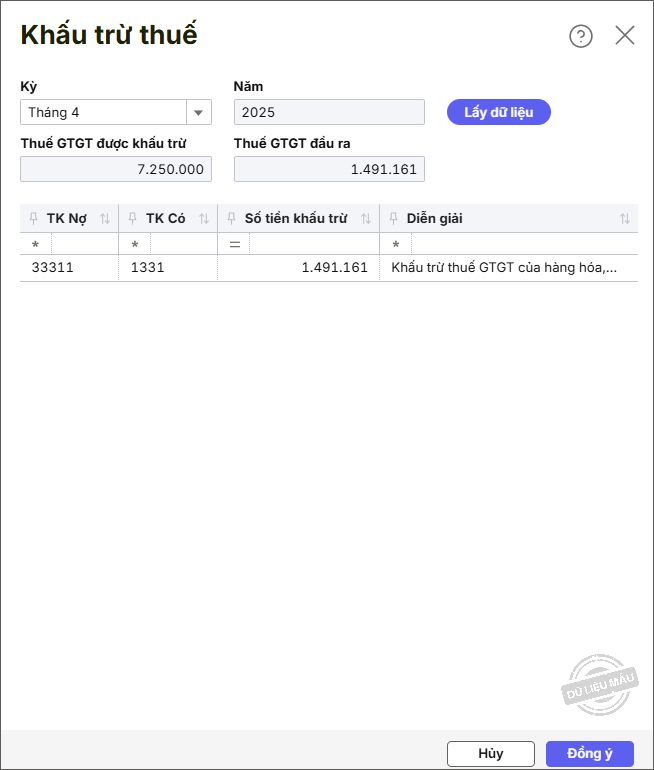Open filter operator for TK Nợ column
The height and width of the screenshot is (770, 654).
coord(36,245)
